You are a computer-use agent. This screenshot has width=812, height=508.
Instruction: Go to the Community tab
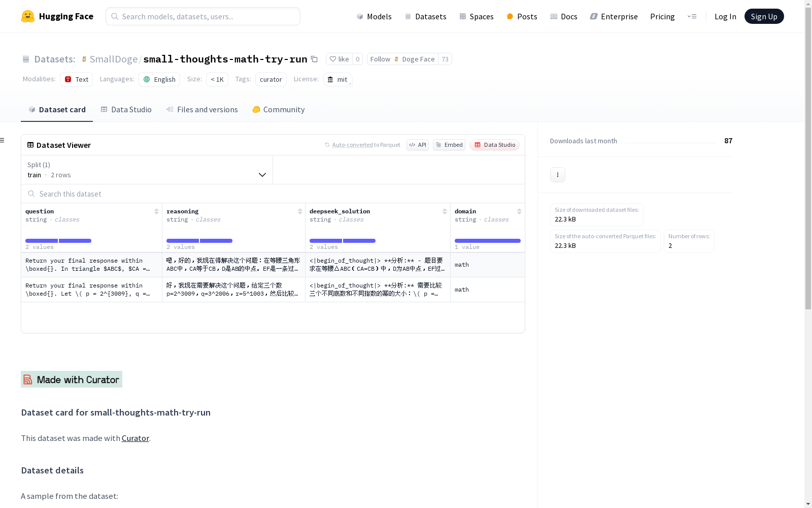[279, 110]
